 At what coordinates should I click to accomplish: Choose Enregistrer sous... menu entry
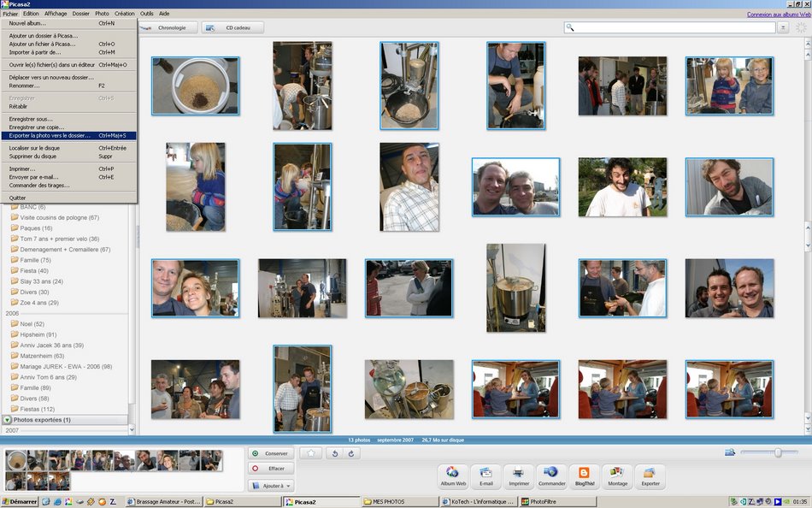click(68, 119)
